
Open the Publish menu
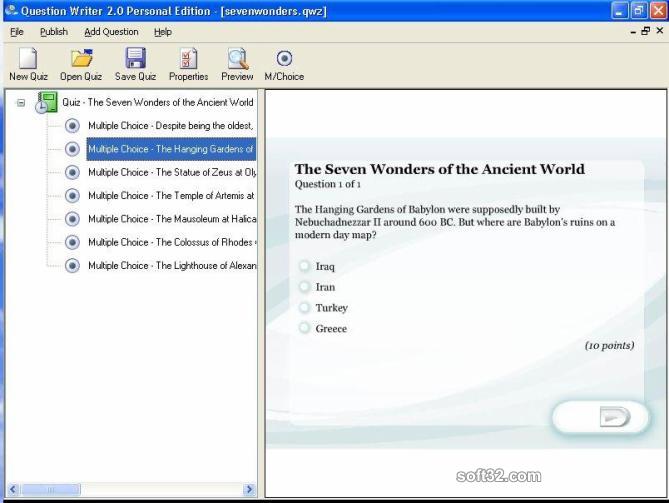54,32
